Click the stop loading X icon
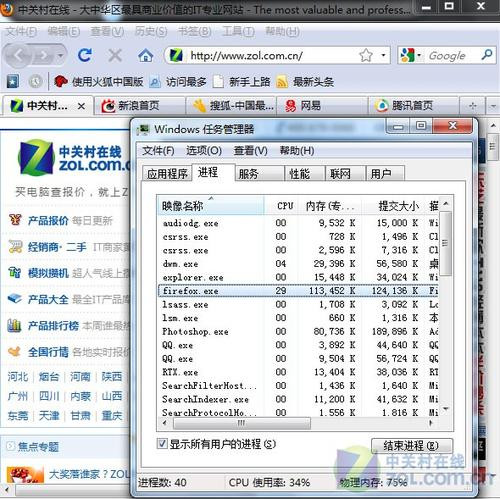 (115, 55)
